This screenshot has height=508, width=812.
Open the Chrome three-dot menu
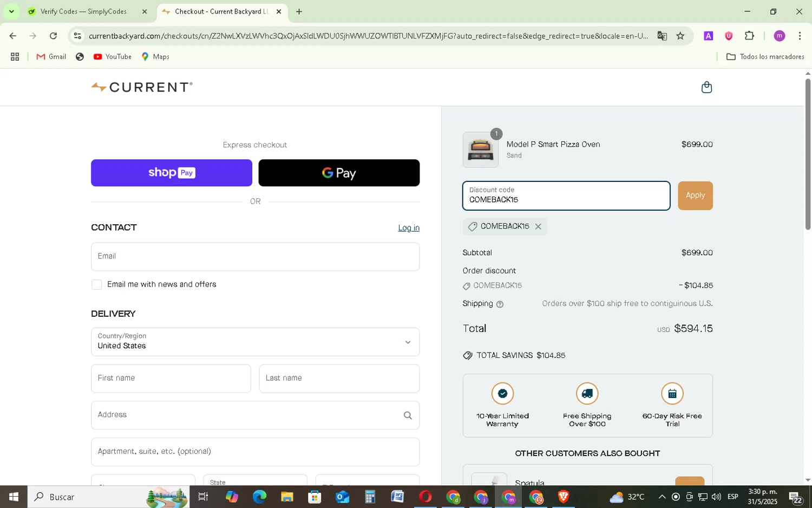800,36
